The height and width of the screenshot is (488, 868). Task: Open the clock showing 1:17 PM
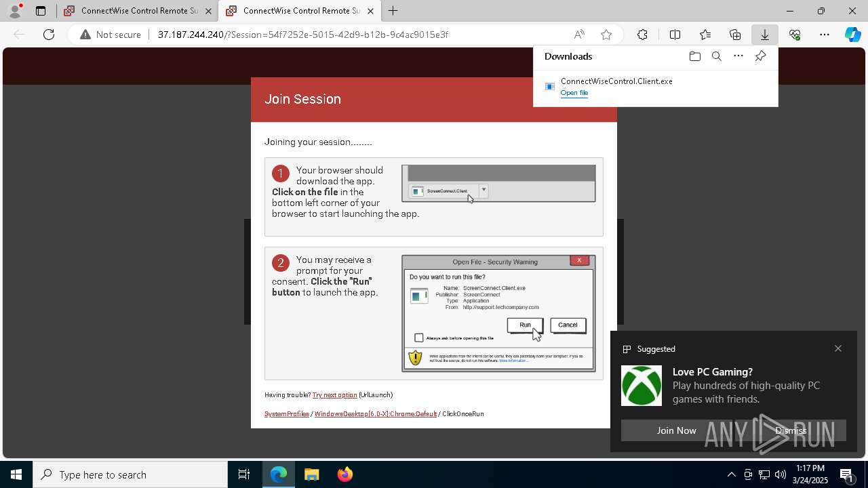click(x=810, y=474)
